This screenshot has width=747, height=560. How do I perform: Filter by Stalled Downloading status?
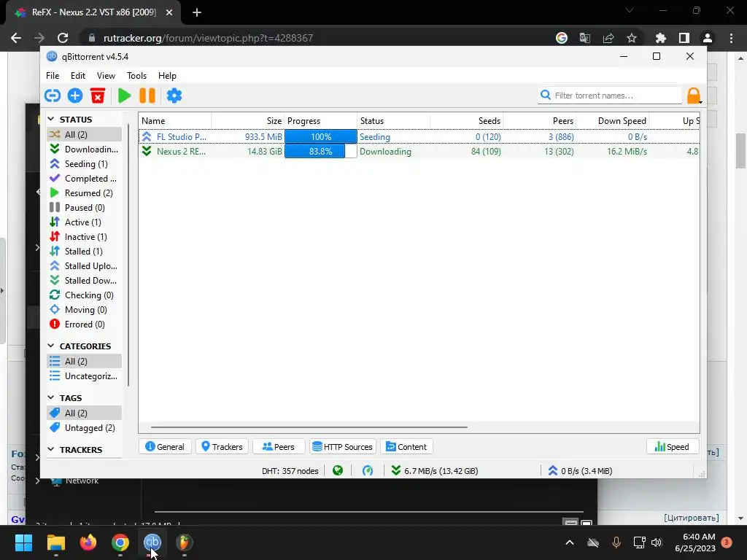(x=85, y=281)
